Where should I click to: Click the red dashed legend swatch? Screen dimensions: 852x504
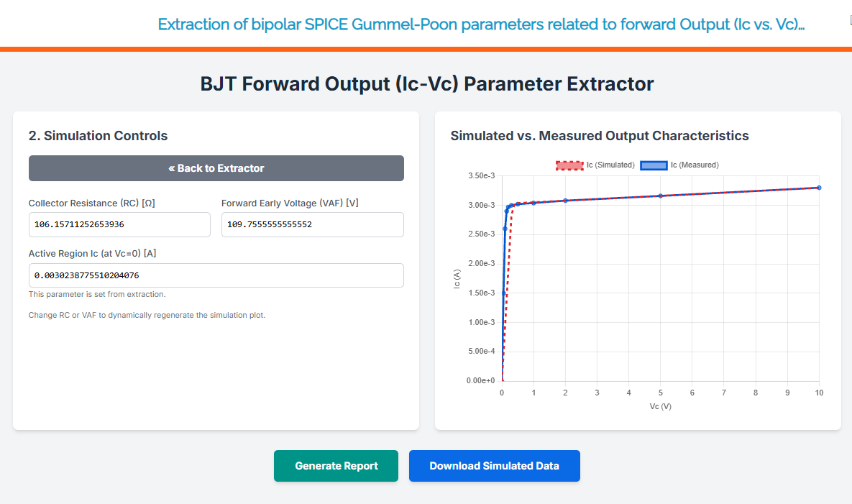(569, 165)
